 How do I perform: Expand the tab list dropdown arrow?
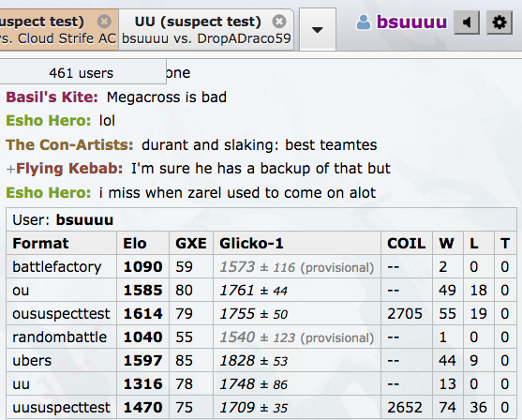pos(318,30)
